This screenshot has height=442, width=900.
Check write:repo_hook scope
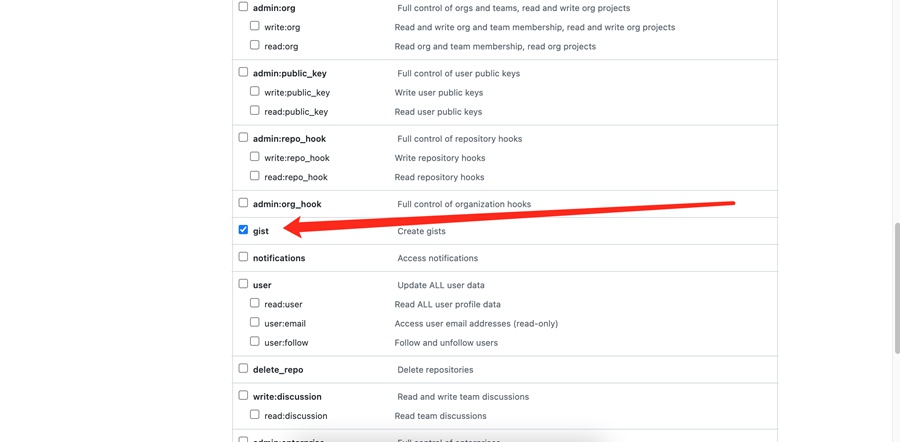(255, 157)
